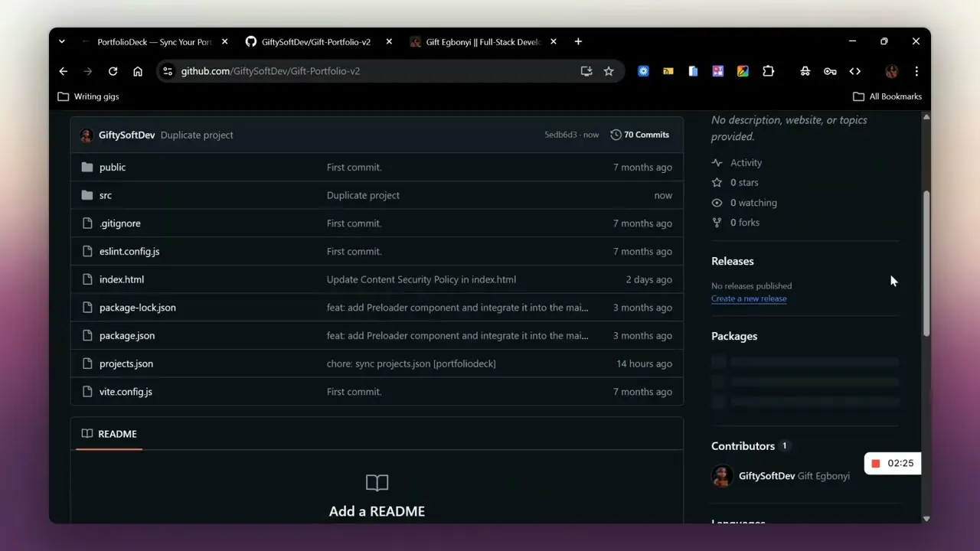Screen dimensions: 980x551
Task: Open the code brackets extension icon
Action: pos(855,71)
